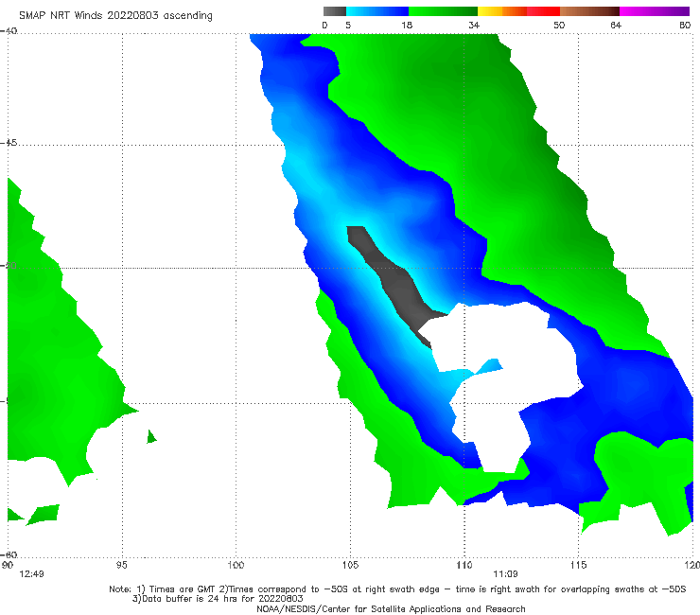Click the '11:09' swath time label
The width and height of the screenshot is (700, 615).
(x=505, y=574)
